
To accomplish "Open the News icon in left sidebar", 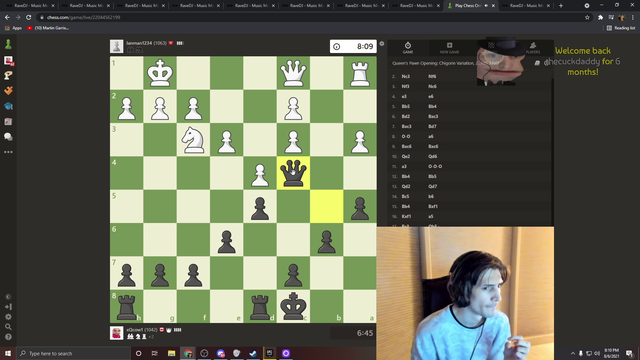I will pos(8,122).
